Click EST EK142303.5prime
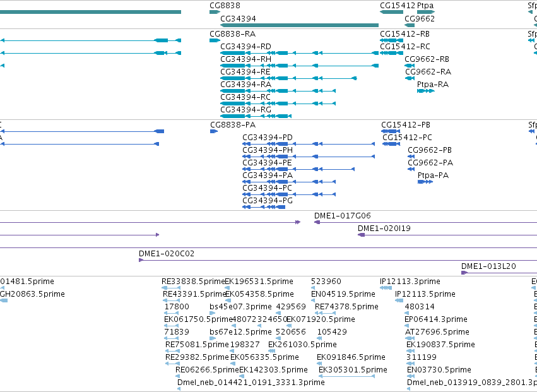 click(x=273, y=370)
